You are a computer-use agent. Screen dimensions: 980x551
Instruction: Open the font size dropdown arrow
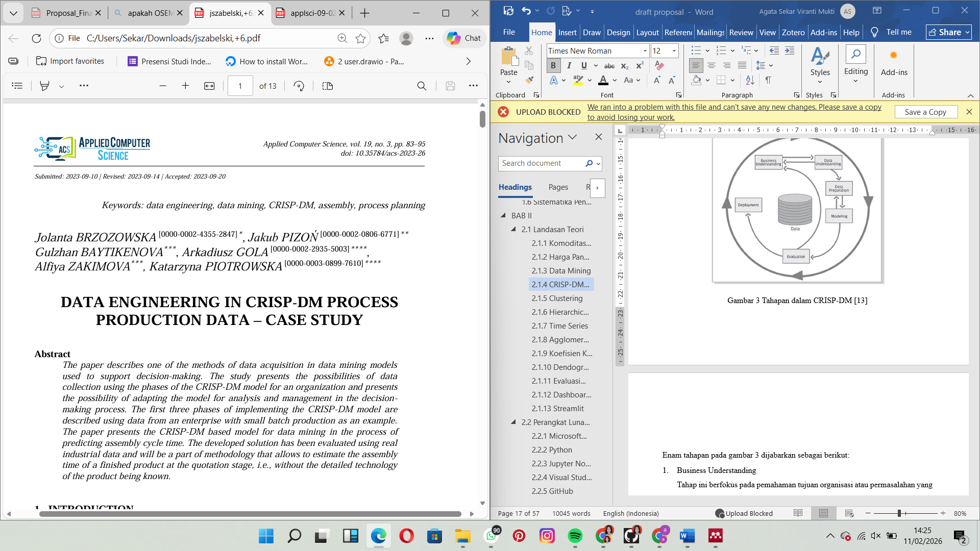pos(674,51)
